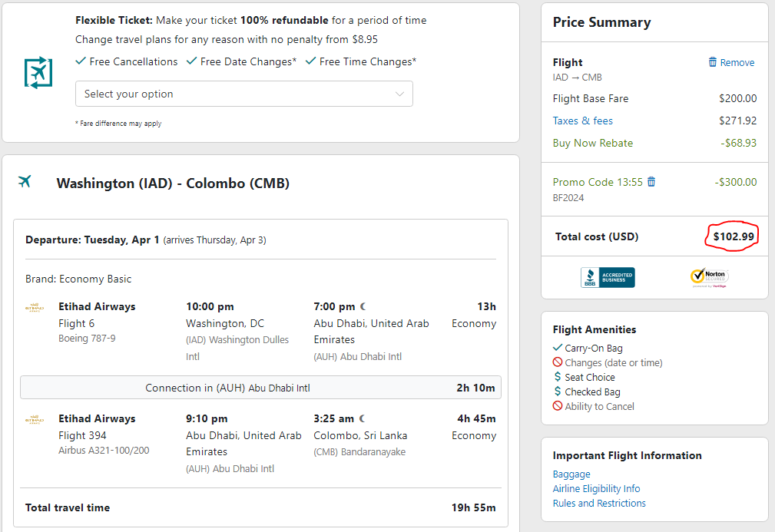Viewport: 775px width, 532px height.
Task: Click the Total travel time 19h 55m value
Action: point(473,507)
